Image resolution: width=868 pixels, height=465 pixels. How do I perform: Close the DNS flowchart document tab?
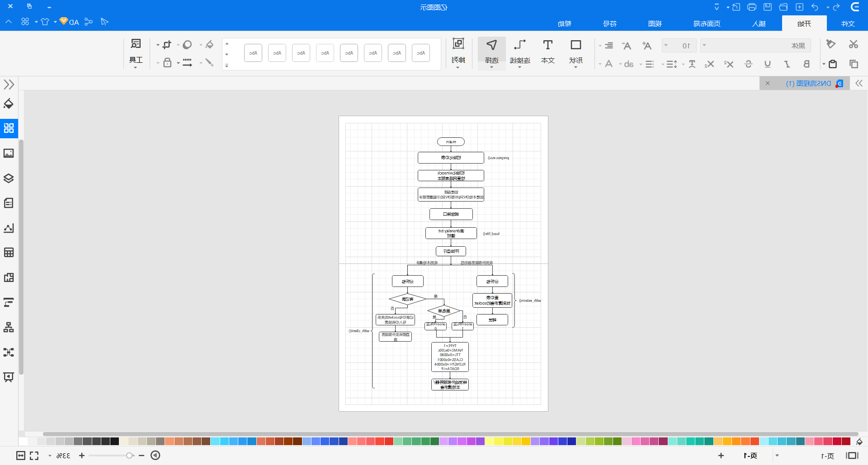(x=768, y=83)
